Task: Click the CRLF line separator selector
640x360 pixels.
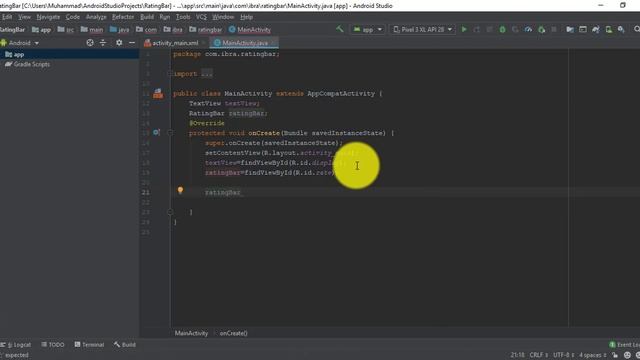Action: [539, 355]
